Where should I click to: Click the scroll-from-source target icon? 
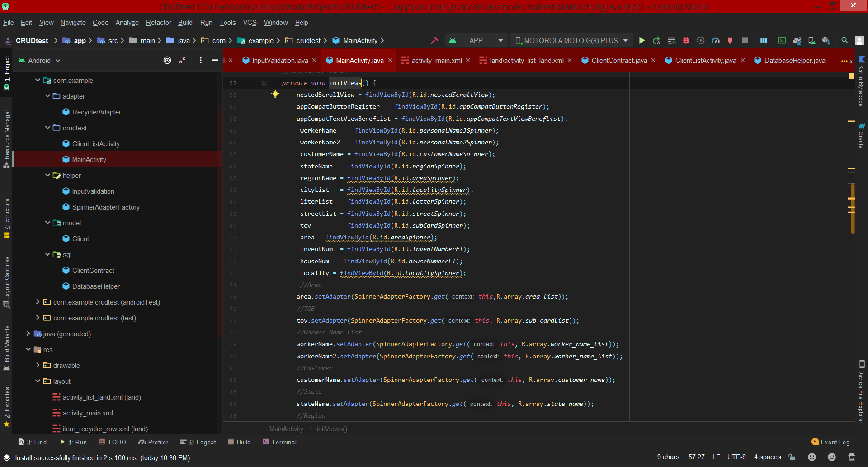pyautogui.click(x=167, y=60)
